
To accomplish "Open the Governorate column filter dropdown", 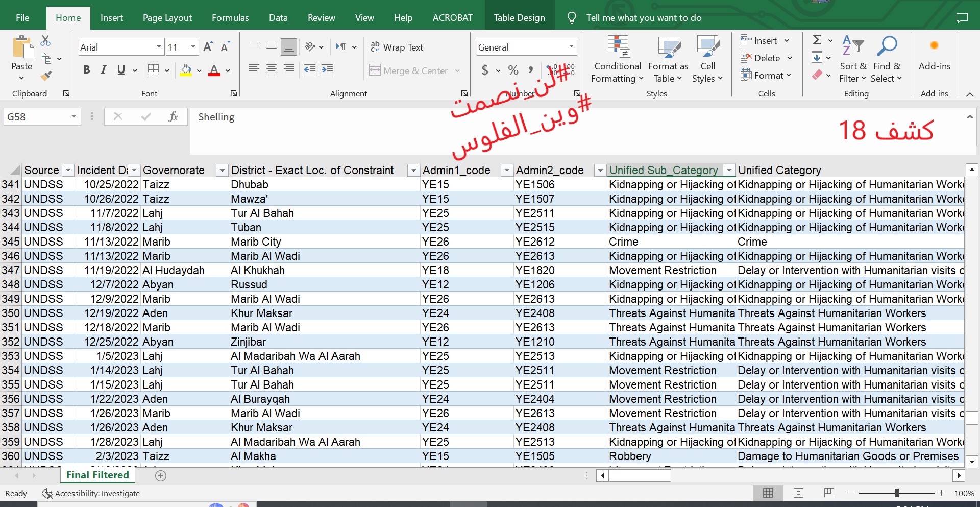I will tap(222, 170).
